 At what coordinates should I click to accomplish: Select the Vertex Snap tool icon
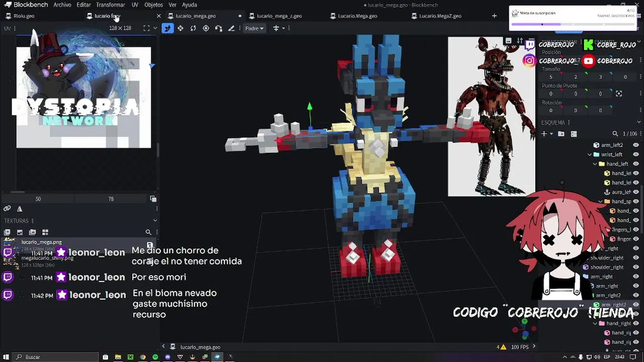click(x=219, y=28)
